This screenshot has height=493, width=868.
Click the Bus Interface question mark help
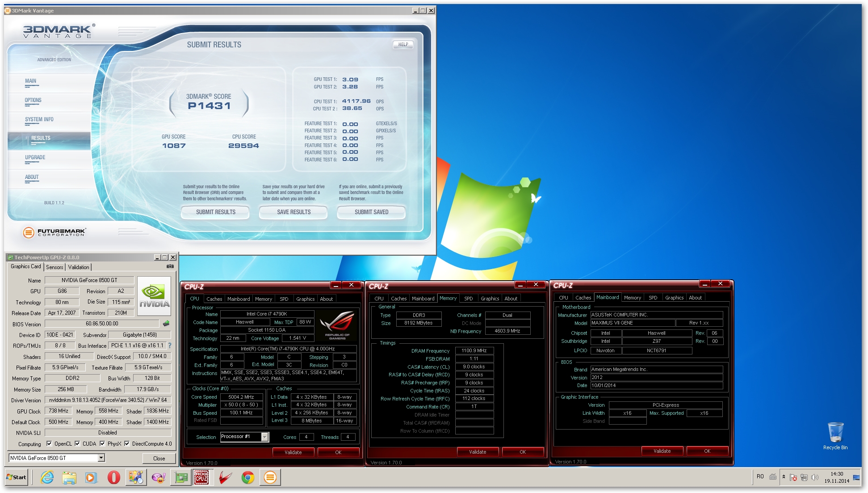[170, 346]
